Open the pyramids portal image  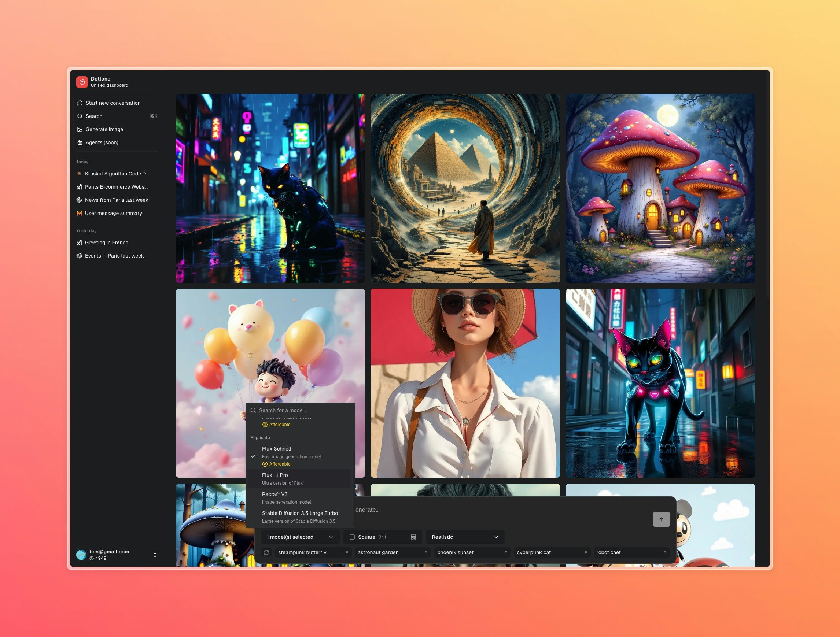coord(465,188)
